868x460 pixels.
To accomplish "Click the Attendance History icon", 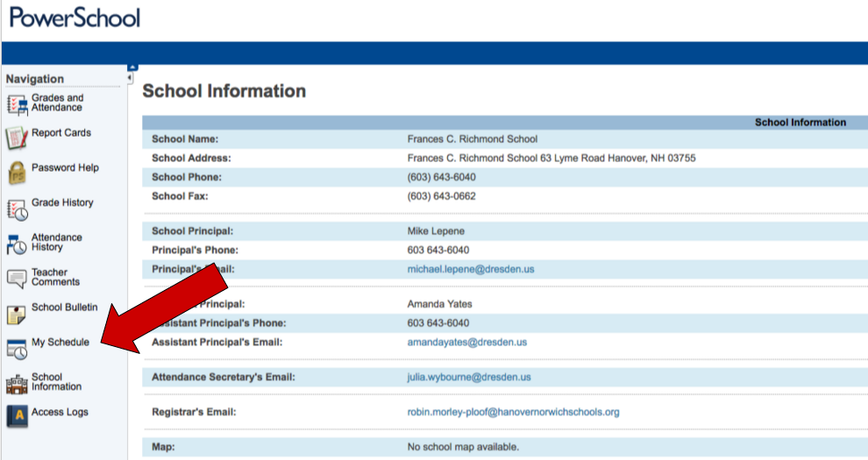I will point(17,244).
